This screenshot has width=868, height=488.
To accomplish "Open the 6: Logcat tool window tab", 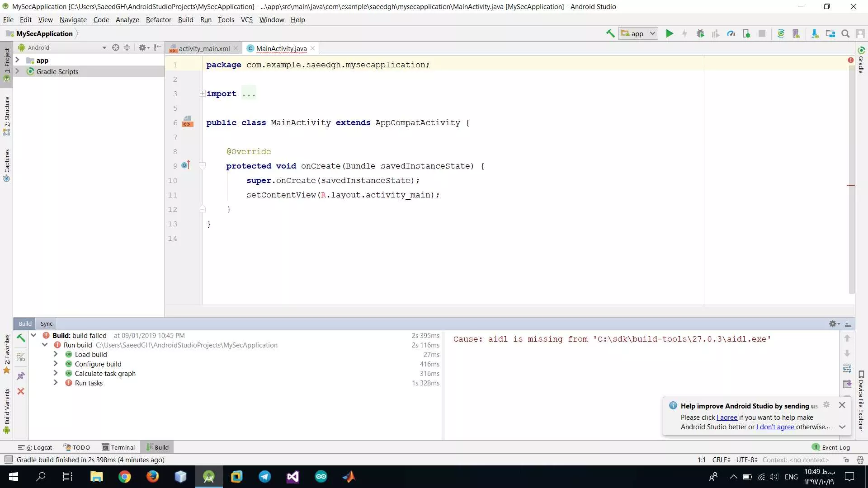I will coord(35,447).
